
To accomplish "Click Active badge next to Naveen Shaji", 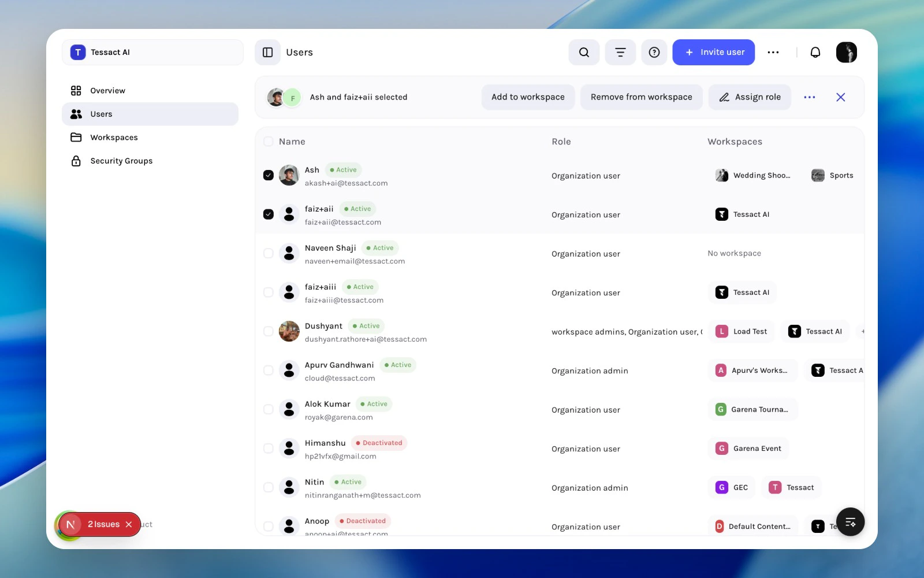I will [380, 248].
